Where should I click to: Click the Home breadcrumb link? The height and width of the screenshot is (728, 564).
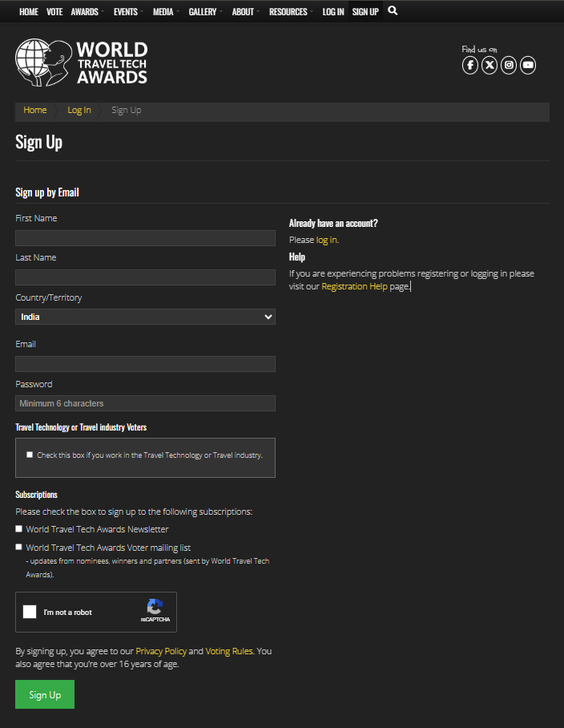pyautogui.click(x=35, y=110)
